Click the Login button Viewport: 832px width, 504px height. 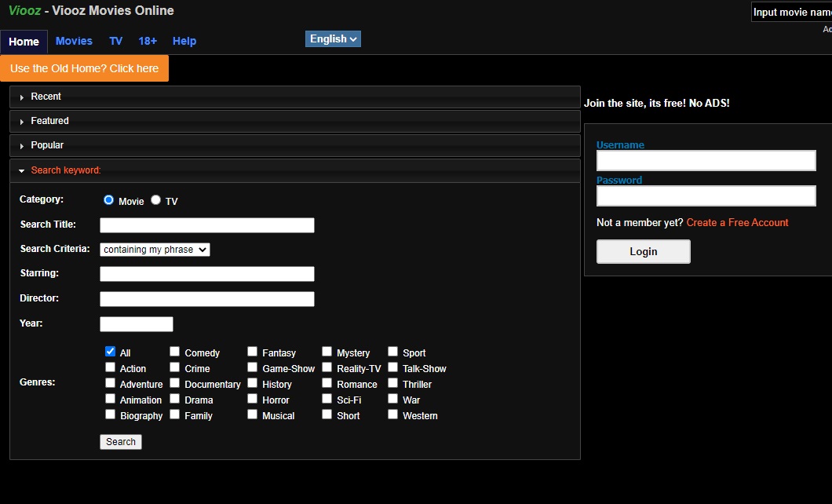(x=644, y=251)
